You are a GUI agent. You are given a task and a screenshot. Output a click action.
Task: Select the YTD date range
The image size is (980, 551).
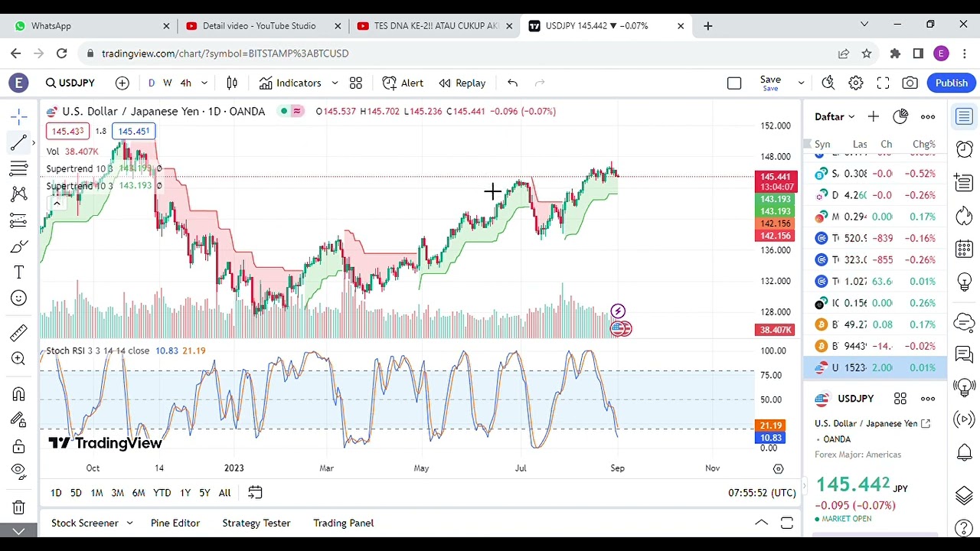pyautogui.click(x=162, y=493)
